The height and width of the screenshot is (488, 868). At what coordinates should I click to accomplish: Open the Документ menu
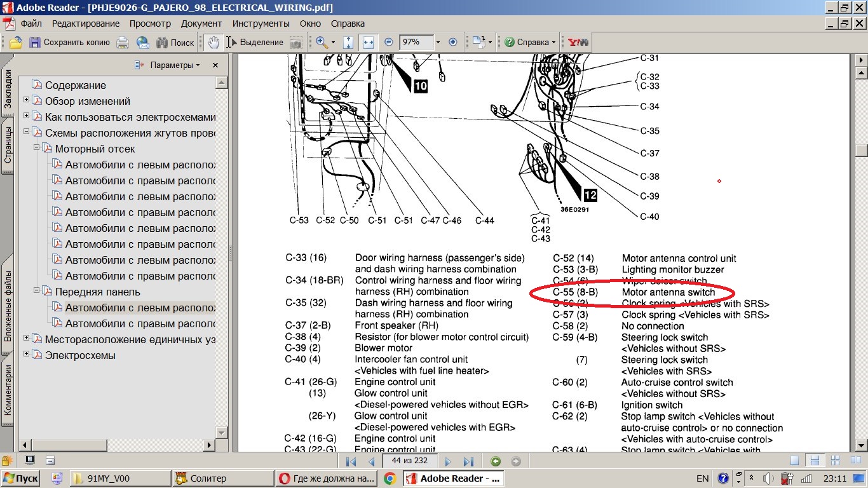click(x=201, y=24)
